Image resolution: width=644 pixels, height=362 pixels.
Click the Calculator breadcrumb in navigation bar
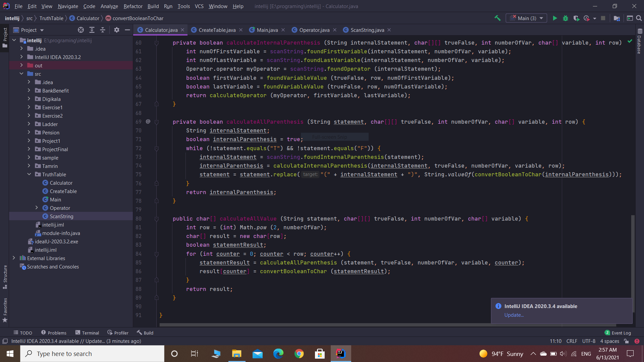[x=85, y=18]
